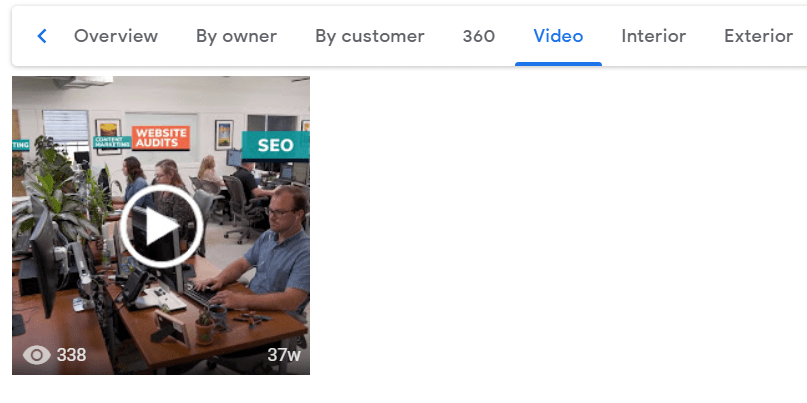
Task: Switch to By owner tab
Action: tap(236, 36)
